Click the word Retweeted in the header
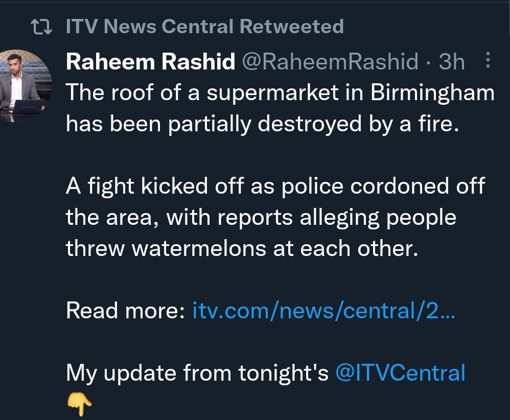510x420 pixels. pos(291,27)
